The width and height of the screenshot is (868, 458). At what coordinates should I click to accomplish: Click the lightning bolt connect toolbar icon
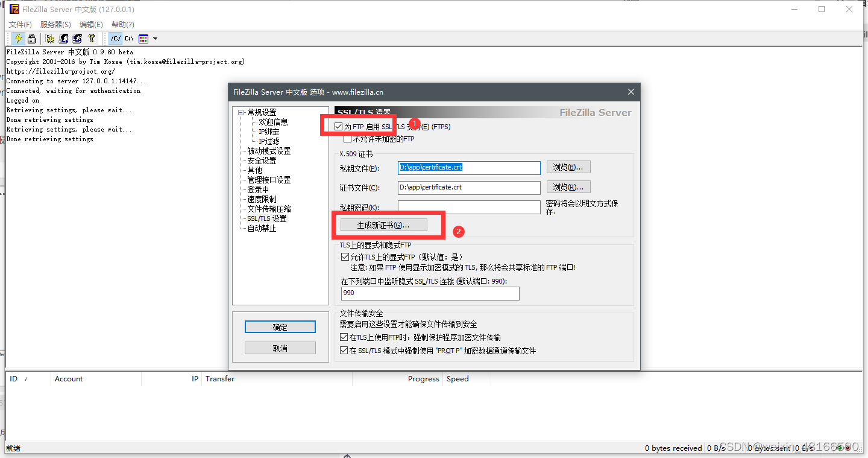(x=18, y=39)
